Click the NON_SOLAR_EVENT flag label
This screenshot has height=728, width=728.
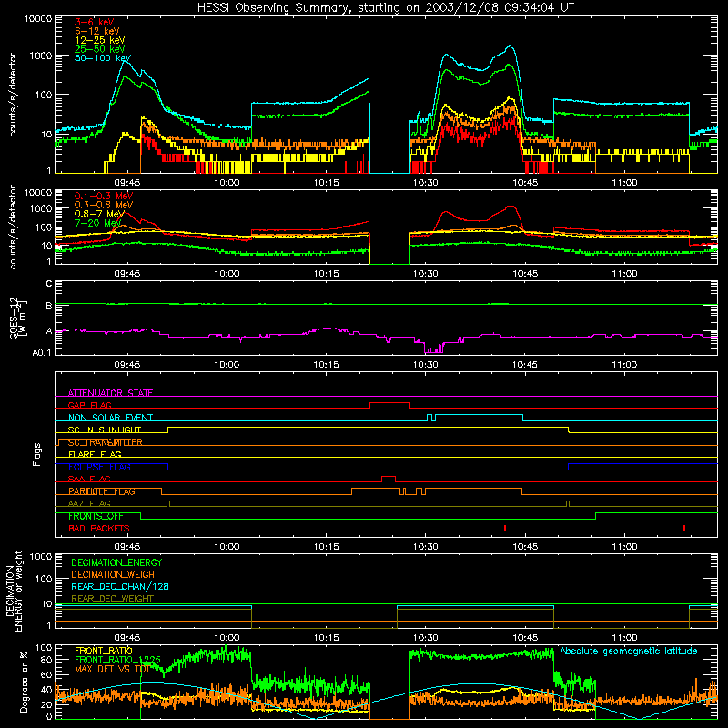110,418
